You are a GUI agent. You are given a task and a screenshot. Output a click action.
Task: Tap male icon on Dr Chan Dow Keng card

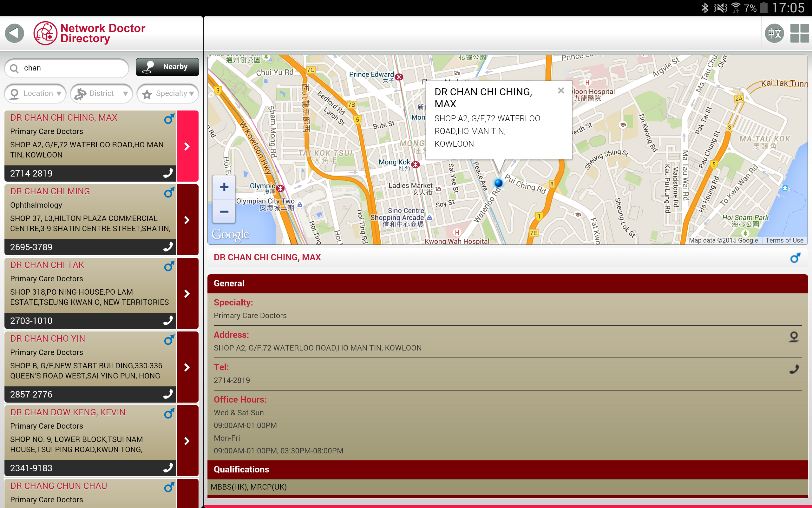(x=169, y=413)
